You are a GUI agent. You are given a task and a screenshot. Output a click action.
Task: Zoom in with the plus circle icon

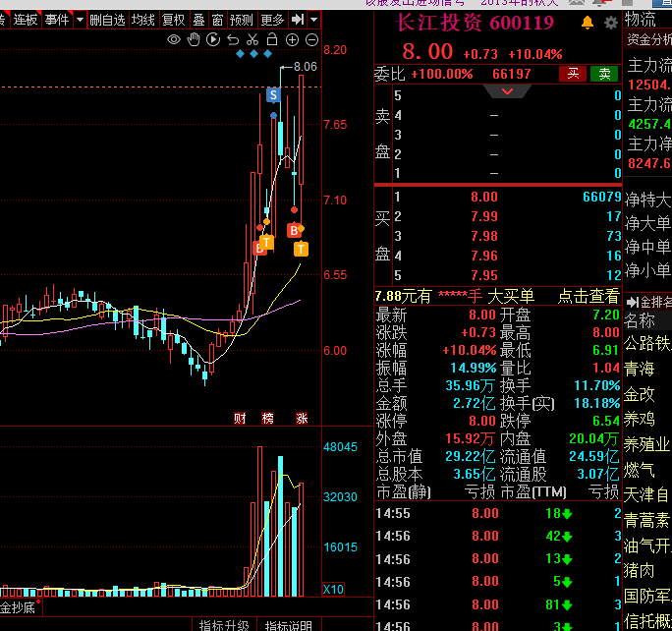pyautogui.click(x=292, y=40)
